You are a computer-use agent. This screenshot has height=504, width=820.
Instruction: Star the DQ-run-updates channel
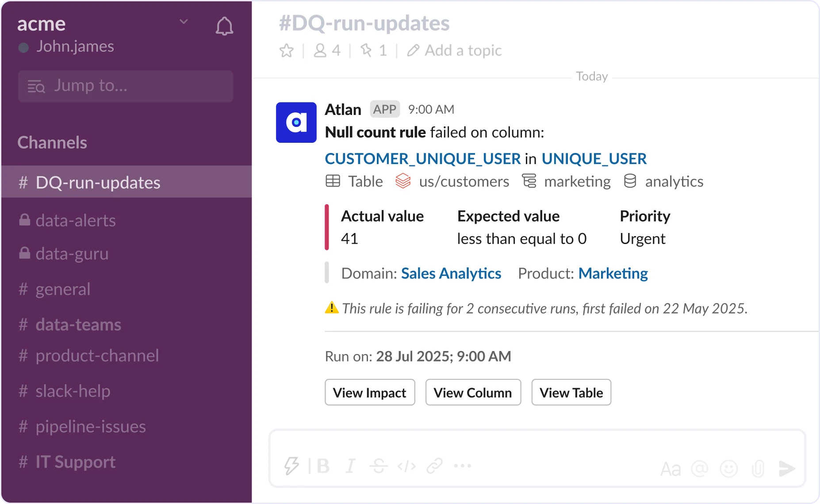tap(287, 51)
